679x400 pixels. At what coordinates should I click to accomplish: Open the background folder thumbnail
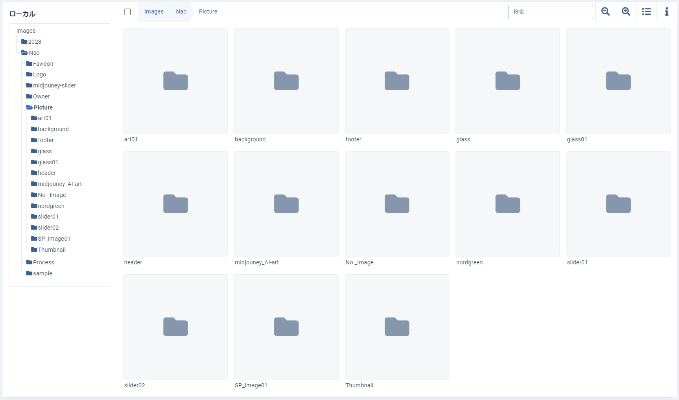coord(286,81)
